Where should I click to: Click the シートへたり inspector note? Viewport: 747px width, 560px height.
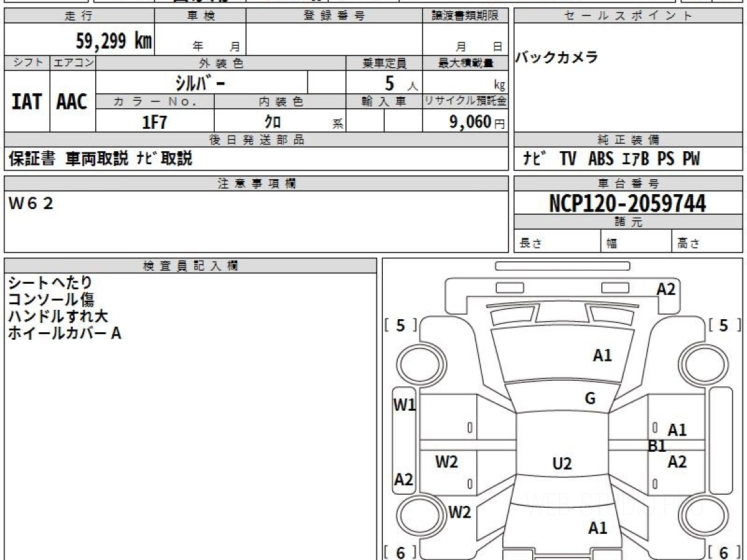[50, 283]
